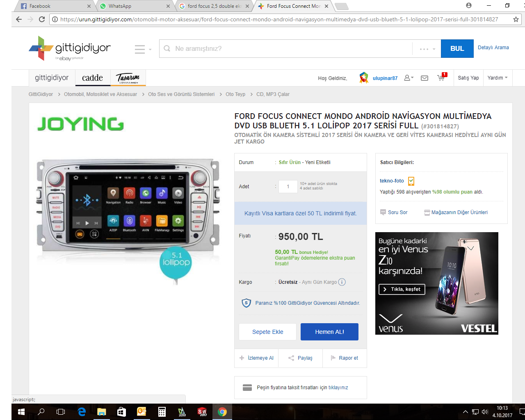Show hidden tray icons chevron
Image resolution: width=525 pixels, height=420 pixels.
tap(465, 412)
